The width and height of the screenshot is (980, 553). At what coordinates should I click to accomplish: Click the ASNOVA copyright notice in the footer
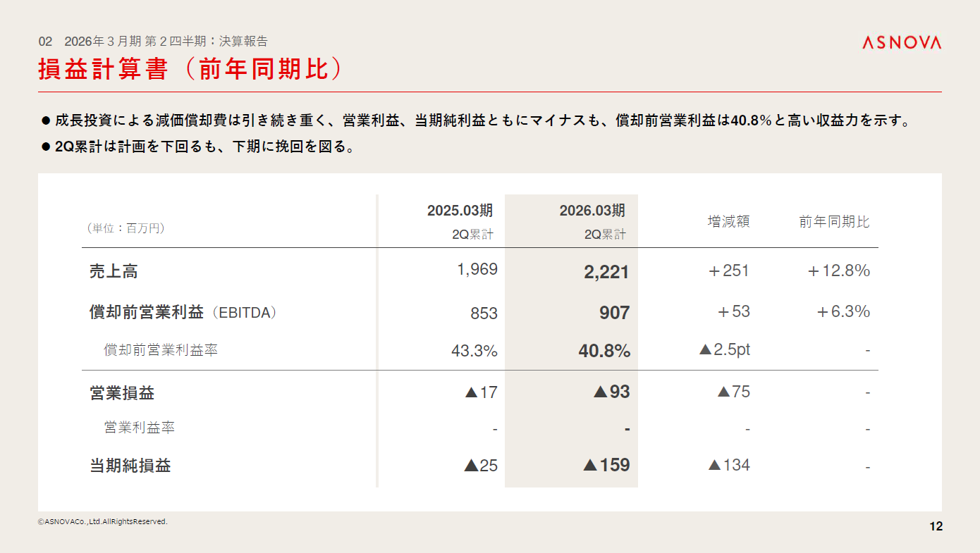tap(103, 521)
